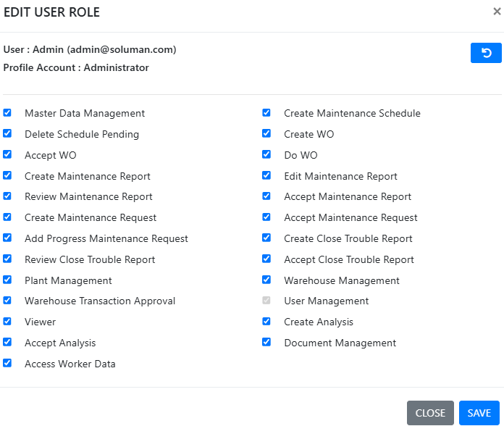Disable Edit Maintenance Report permission
This screenshot has width=504, height=426.
[x=266, y=176]
